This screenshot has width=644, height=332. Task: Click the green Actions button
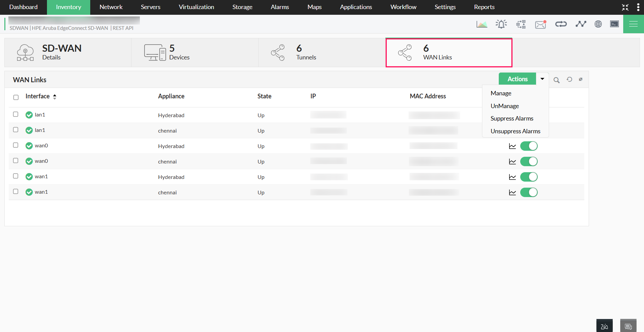[x=518, y=79]
